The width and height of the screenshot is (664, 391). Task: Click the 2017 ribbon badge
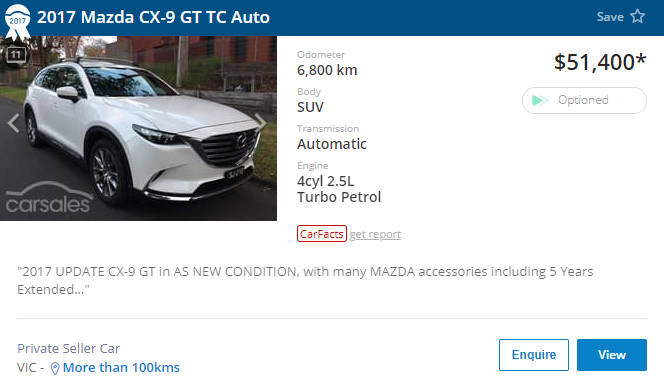click(17, 21)
